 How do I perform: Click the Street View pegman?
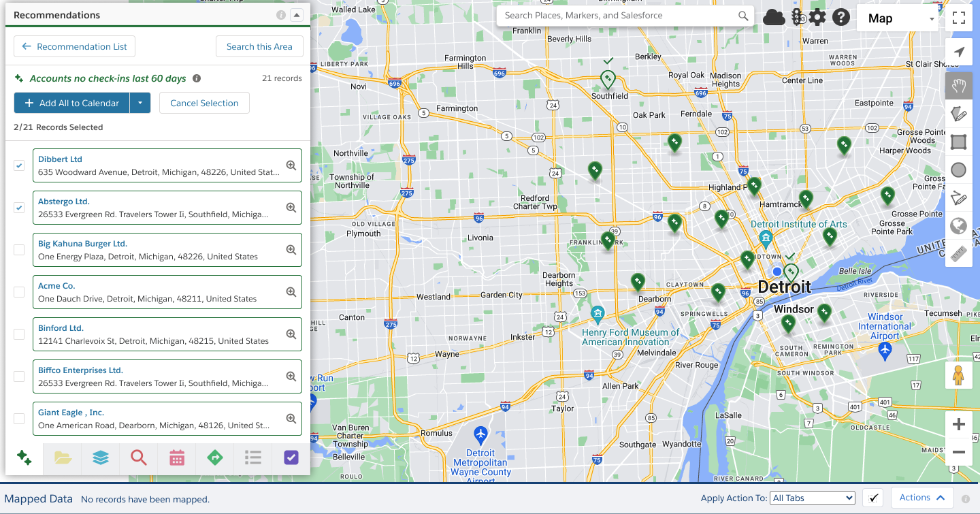click(x=959, y=375)
